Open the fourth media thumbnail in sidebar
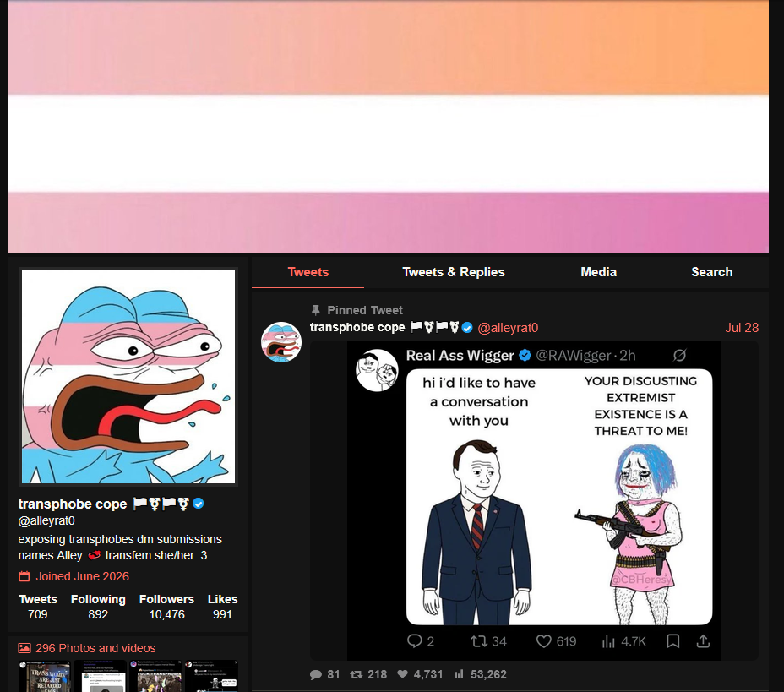 (x=212, y=676)
